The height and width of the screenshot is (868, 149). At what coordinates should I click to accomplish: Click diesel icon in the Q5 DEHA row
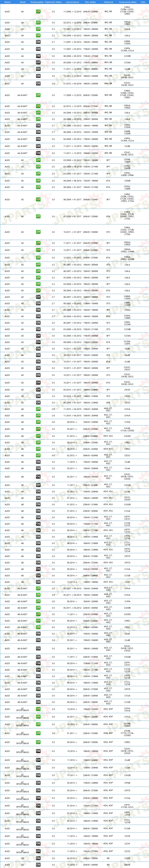tap(38, 865)
